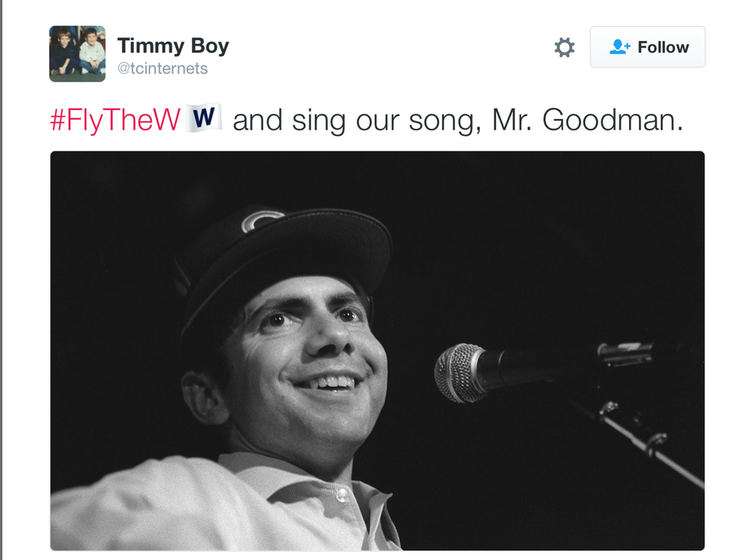
Task: Click the 'Mr. Goodman' text in tweet
Action: (x=588, y=121)
